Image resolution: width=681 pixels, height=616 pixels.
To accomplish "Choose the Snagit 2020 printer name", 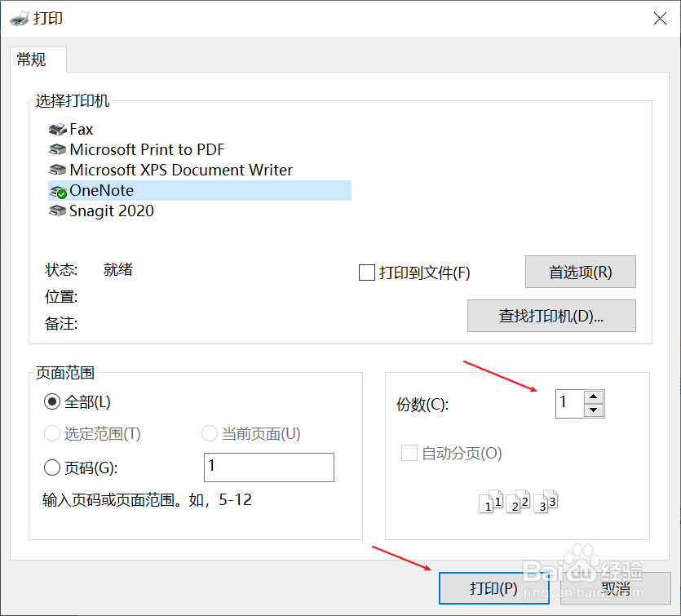I will [112, 211].
